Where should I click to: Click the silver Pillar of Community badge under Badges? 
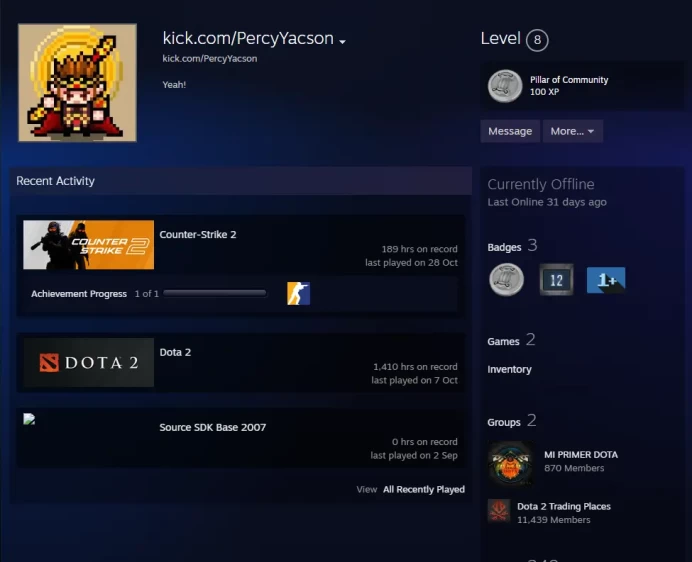(507, 279)
